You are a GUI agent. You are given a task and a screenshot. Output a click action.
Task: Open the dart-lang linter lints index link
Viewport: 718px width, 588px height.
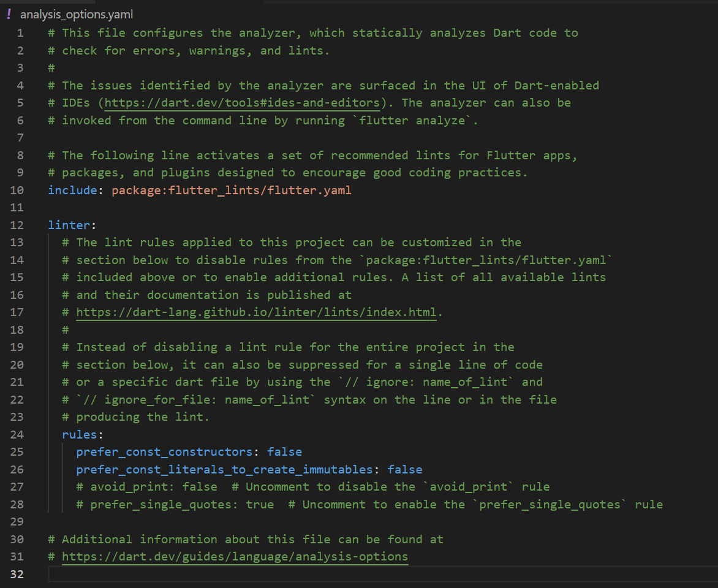[257, 312]
